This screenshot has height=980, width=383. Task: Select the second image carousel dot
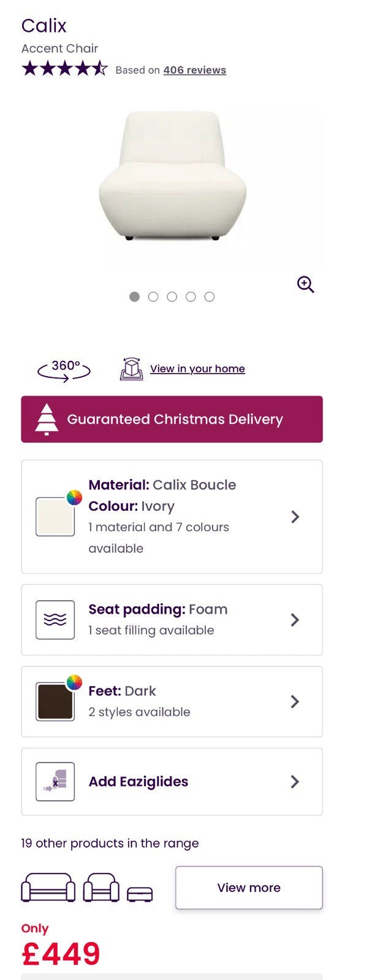pos(153,296)
